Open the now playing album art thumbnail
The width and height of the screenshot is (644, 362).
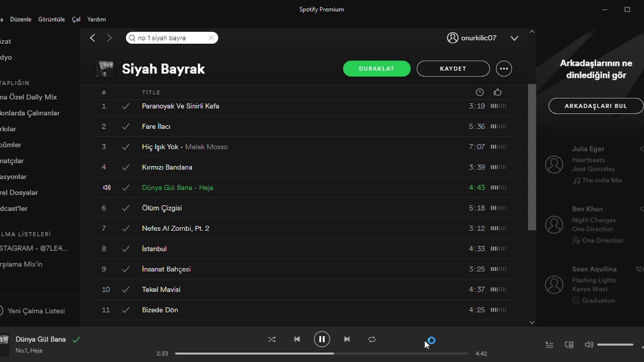[4, 345]
